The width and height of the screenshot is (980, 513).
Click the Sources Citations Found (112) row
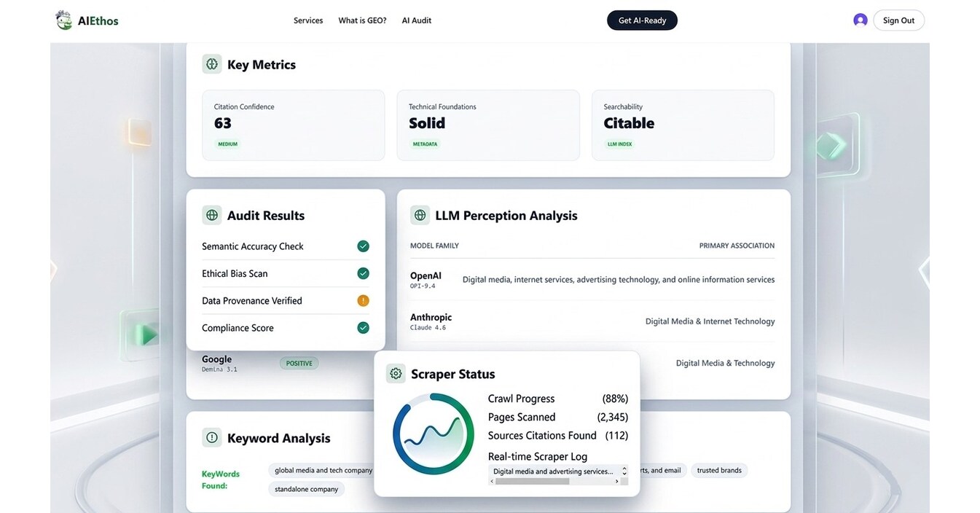click(558, 435)
